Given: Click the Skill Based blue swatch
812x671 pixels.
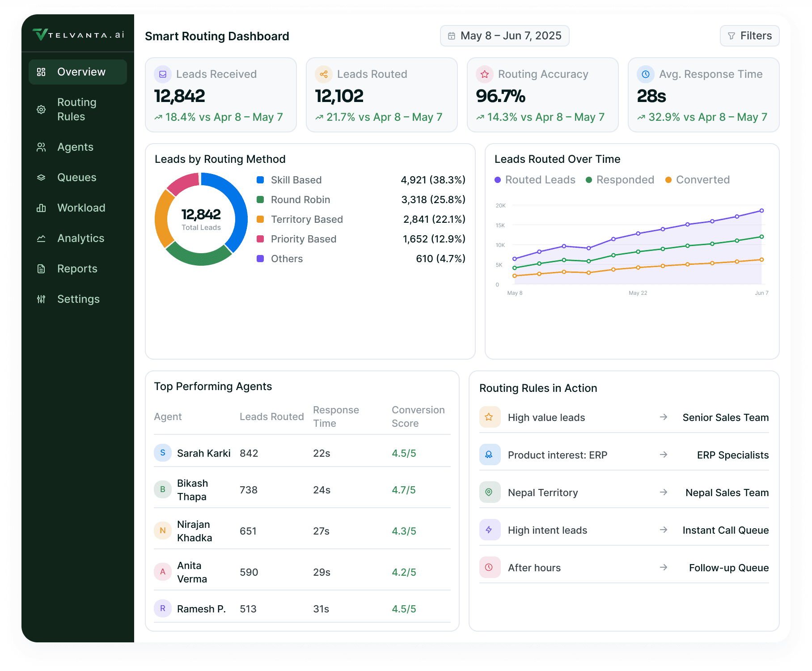Looking at the screenshot, I should pos(260,180).
